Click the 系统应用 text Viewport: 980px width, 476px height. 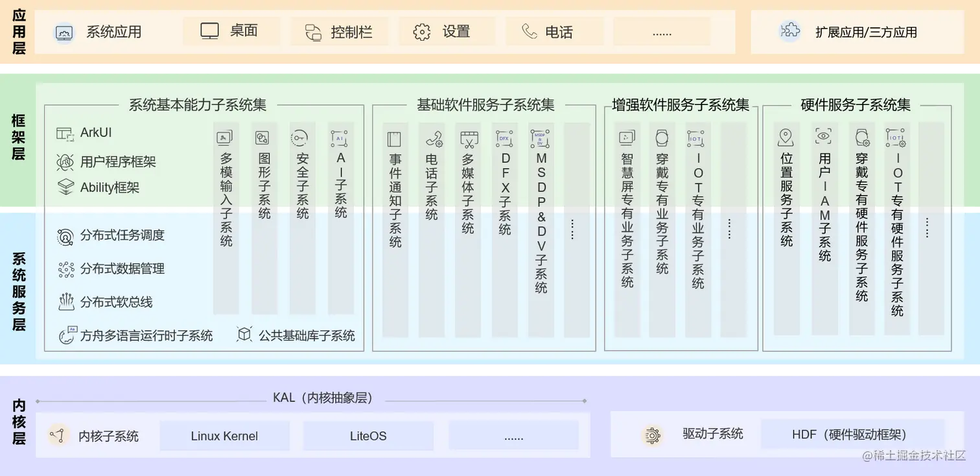click(x=114, y=32)
